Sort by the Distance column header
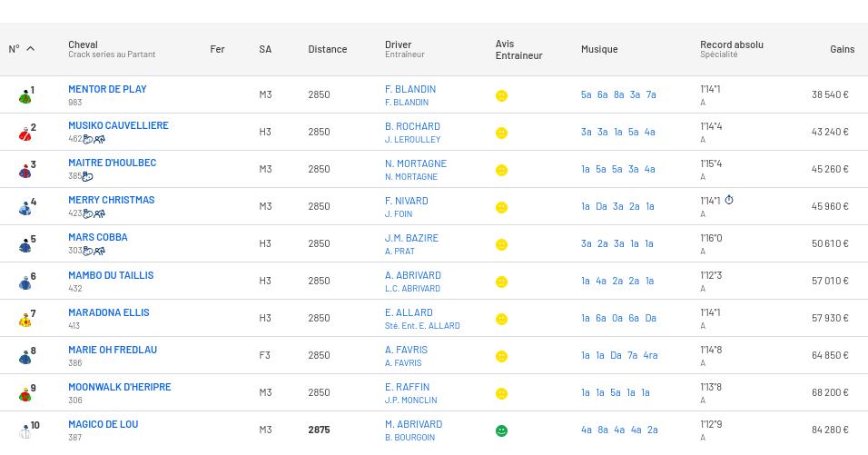This screenshot has width=868, height=455. pos(327,49)
